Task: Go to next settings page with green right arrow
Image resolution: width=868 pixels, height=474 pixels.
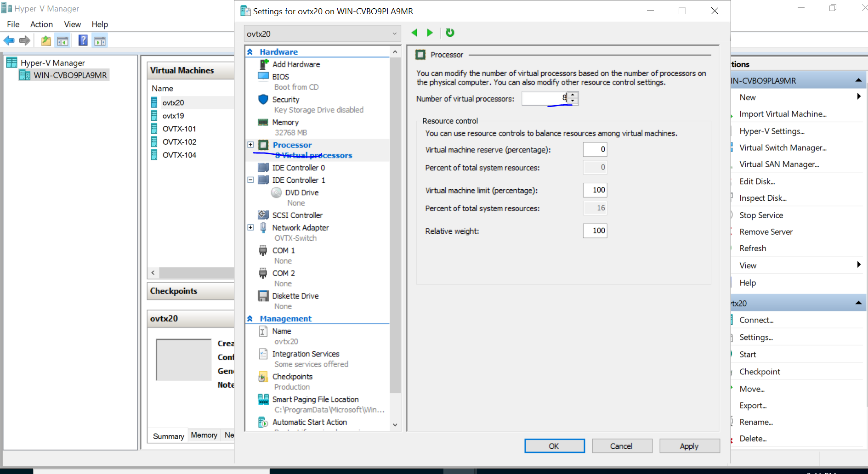Action: click(430, 33)
